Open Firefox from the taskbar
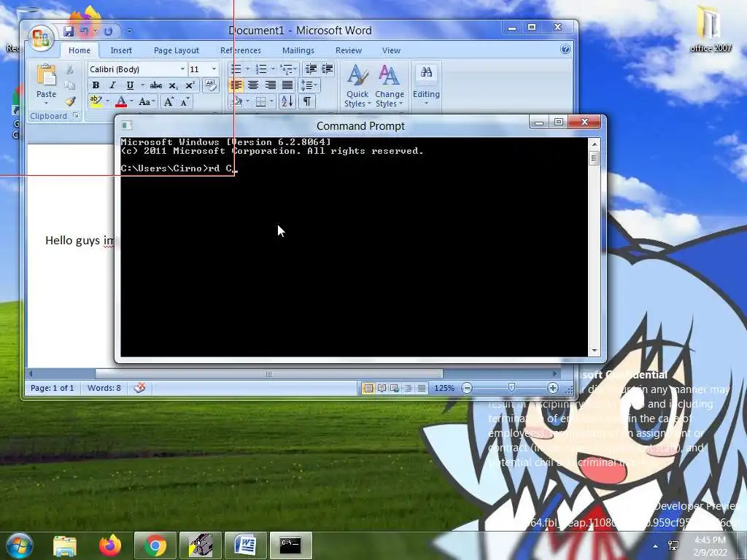This screenshot has height=560, width=747. click(110, 545)
